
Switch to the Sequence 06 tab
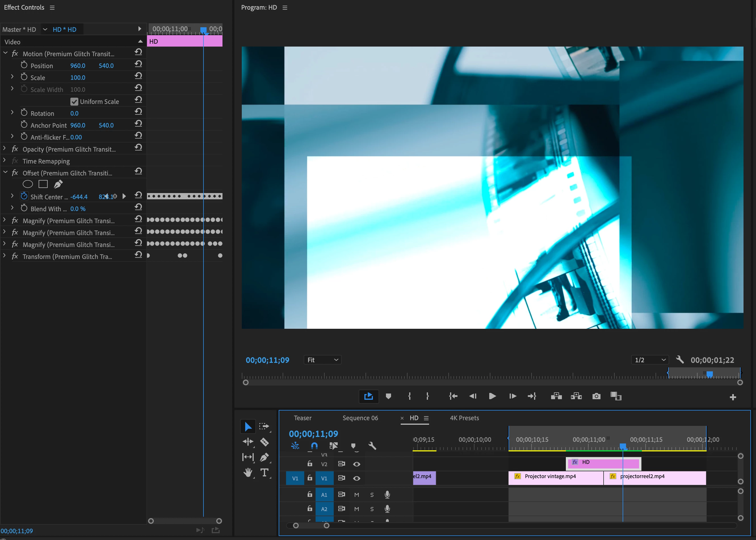tap(360, 418)
